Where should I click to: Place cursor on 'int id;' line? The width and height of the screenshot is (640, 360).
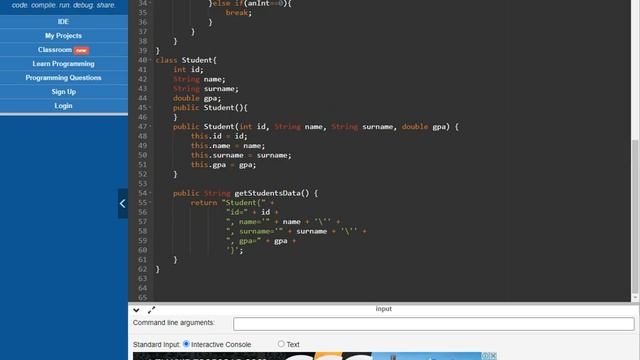188,69
